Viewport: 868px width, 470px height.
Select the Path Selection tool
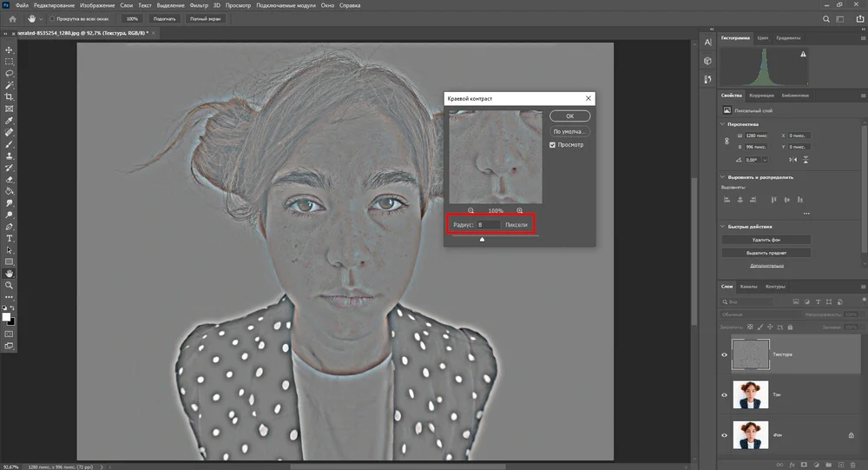pyautogui.click(x=9, y=250)
